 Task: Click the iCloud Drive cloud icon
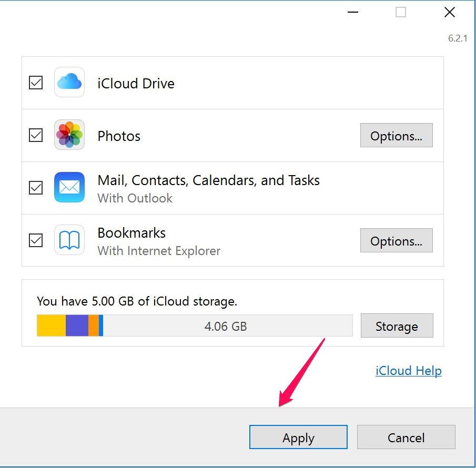coord(69,82)
